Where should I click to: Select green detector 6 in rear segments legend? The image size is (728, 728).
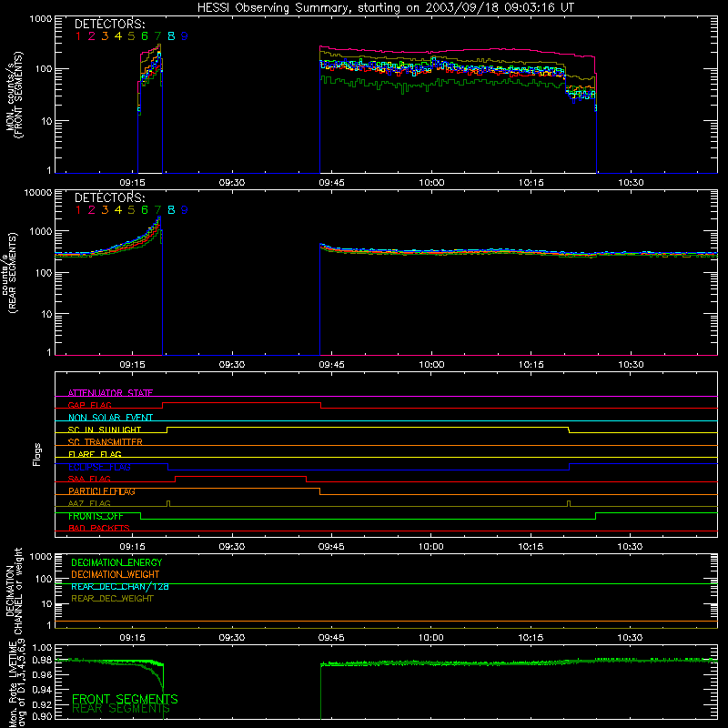tap(145, 210)
